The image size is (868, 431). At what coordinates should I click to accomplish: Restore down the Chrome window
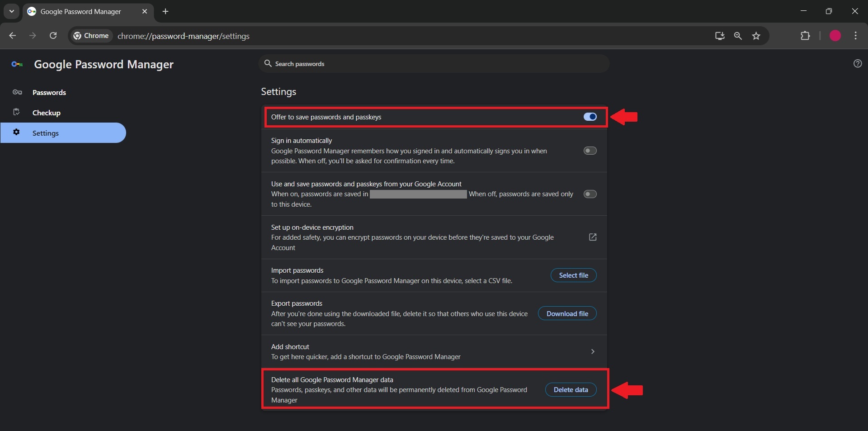829,11
